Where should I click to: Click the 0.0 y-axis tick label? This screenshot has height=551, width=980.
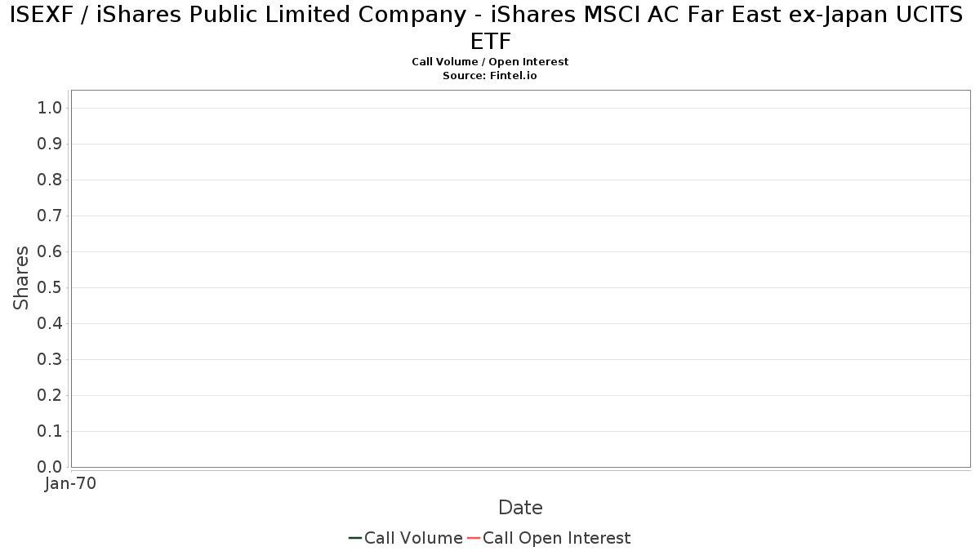click(x=50, y=467)
